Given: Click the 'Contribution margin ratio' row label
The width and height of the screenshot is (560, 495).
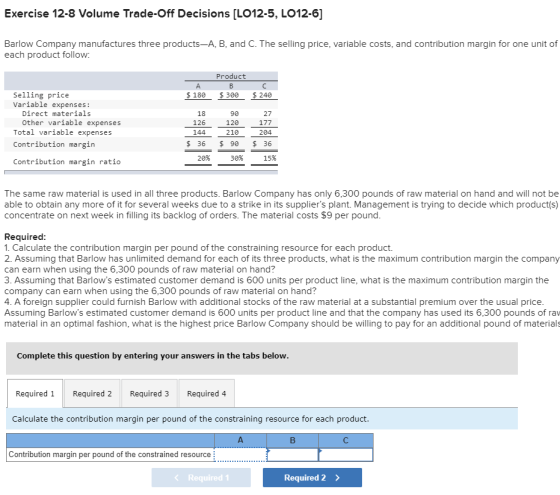Looking at the screenshot, I should [x=67, y=162].
